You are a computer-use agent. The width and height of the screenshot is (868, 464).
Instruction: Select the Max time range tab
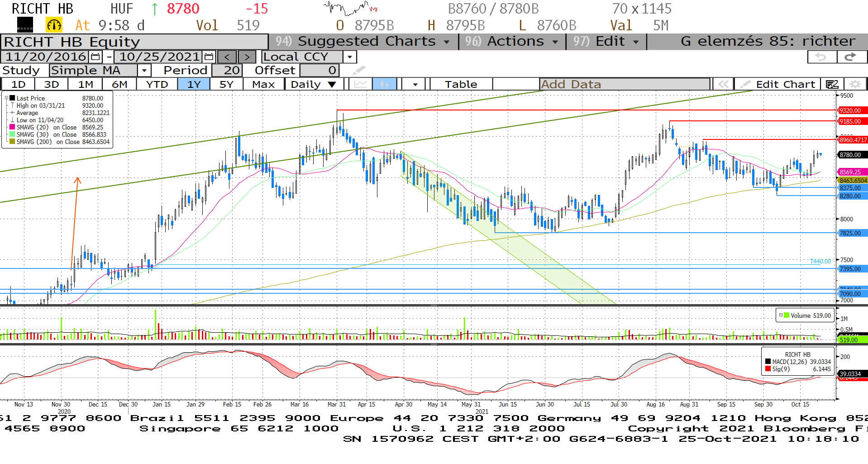(x=263, y=84)
